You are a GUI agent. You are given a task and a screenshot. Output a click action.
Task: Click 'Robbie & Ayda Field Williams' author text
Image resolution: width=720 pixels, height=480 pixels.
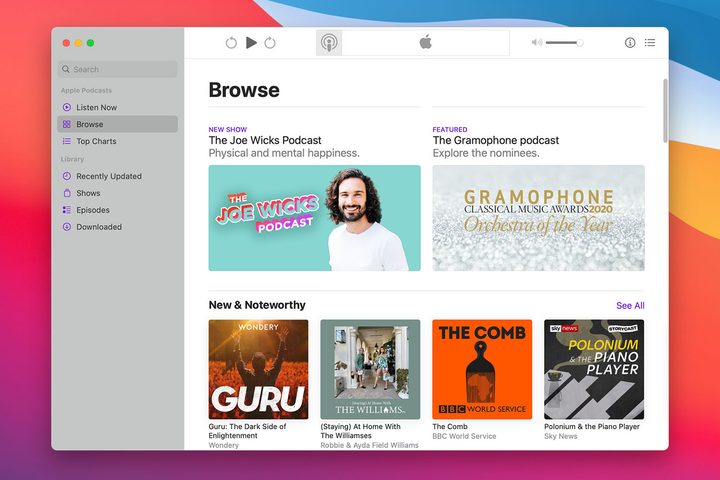[x=370, y=446]
